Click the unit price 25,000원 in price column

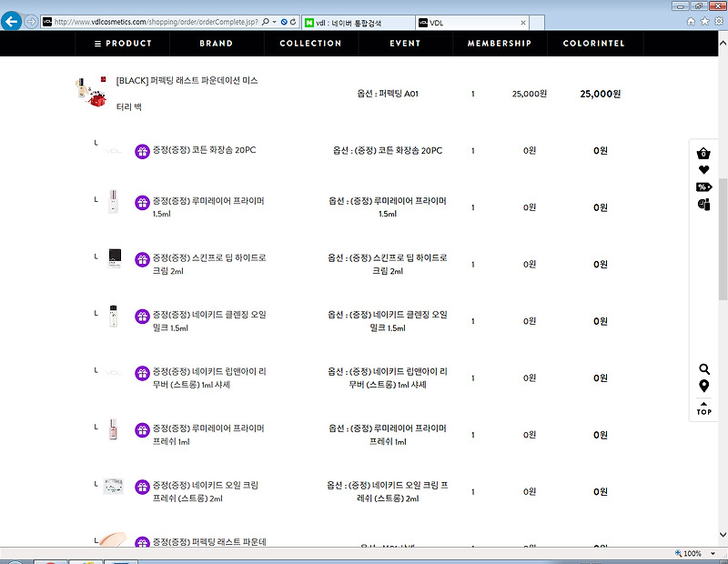coord(530,94)
